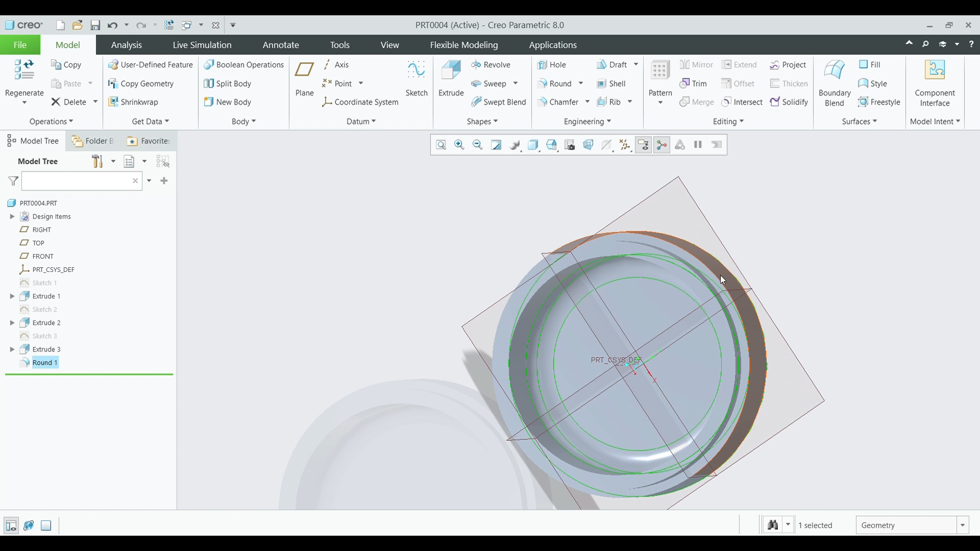
Task: Click the Revolve tool
Action: 491,65
